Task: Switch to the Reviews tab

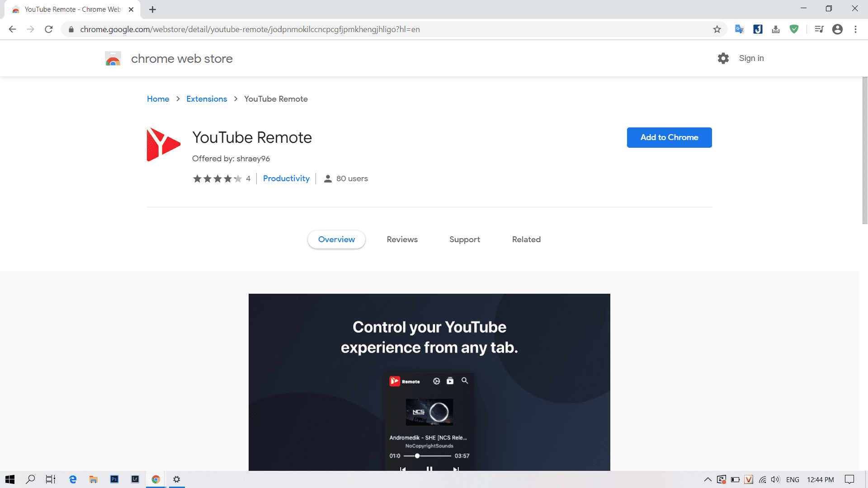Action: pos(402,239)
